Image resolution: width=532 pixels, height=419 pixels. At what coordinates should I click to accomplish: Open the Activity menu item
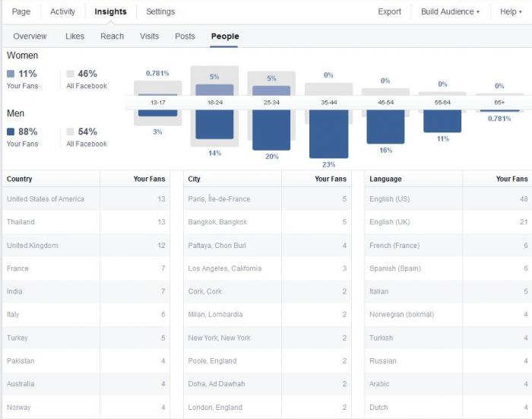(62, 11)
